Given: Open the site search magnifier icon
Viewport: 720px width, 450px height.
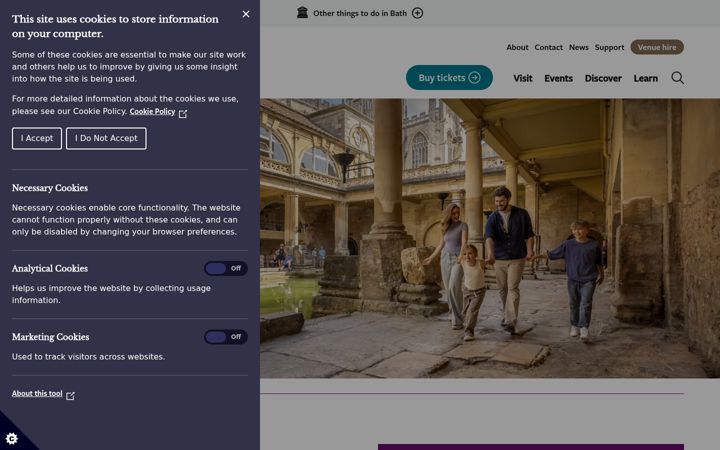Looking at the screenshot, I should [x=677, y=78].
